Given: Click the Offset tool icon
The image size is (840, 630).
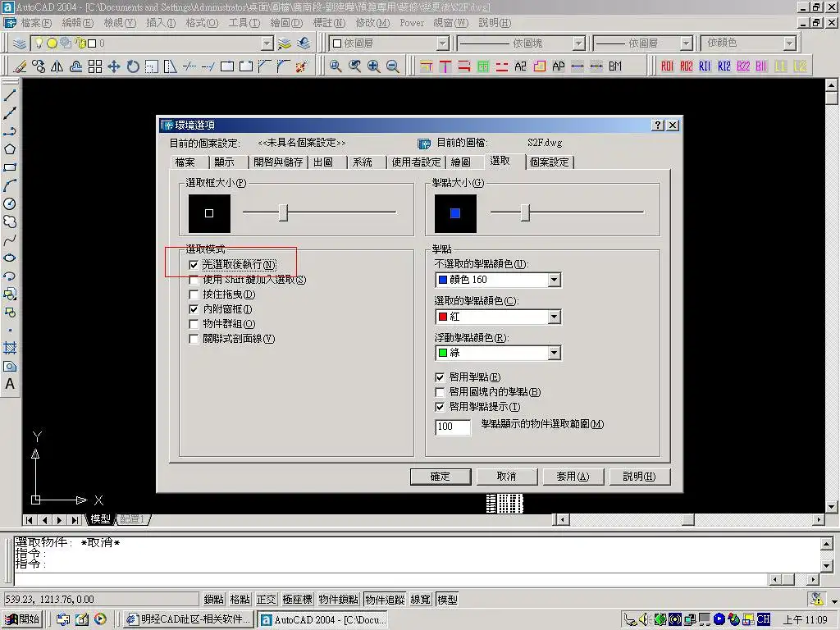Looking at the screenshot, I should tap(76, 66).
